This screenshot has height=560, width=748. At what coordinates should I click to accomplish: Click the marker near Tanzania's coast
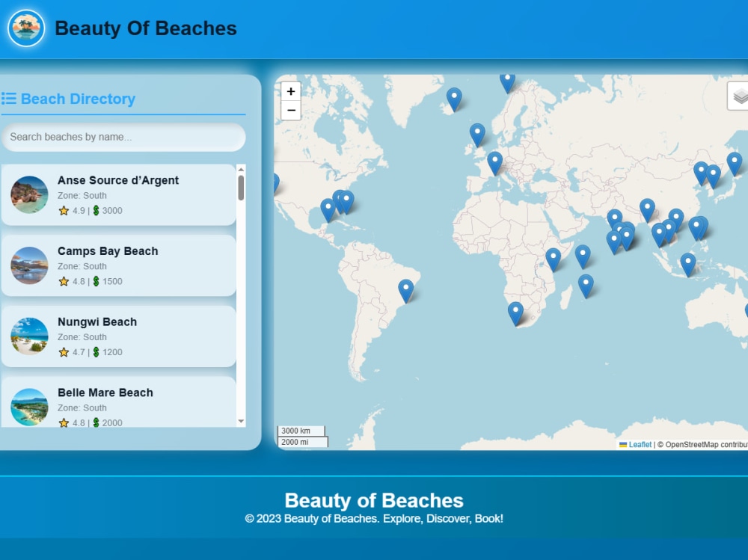(554, 260)
